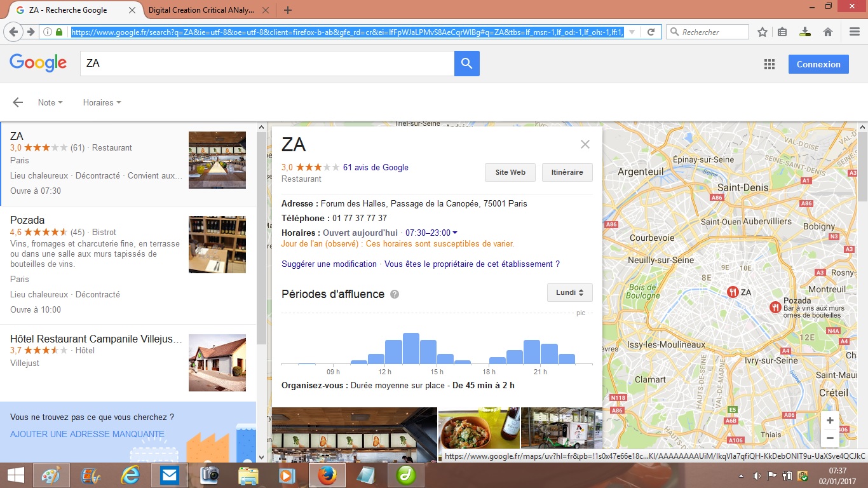
Task: Zoom out on the map
Action: [x=830, y=438]
